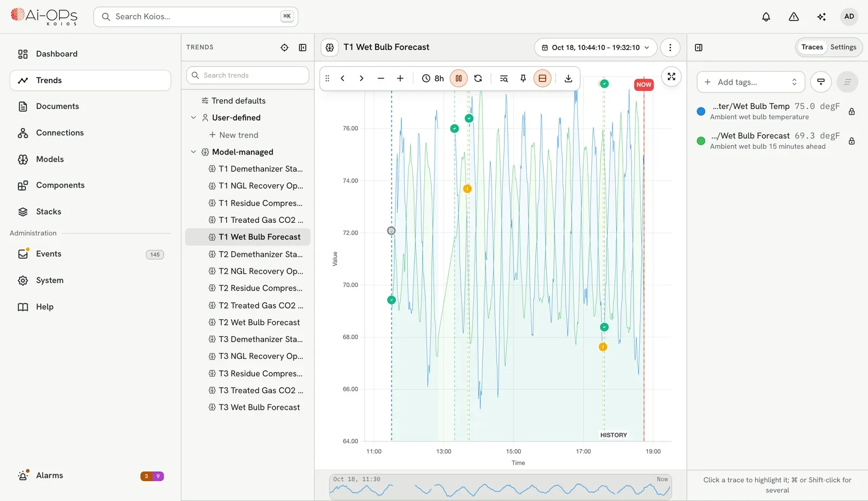Toggle lock on Wet Bulb Forecast trace

point(852,141)
